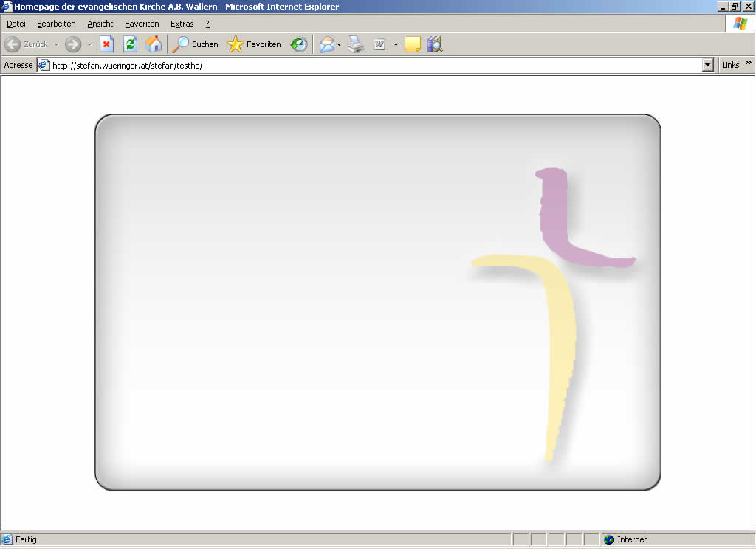The image size is (756, 549).
Task: Click the Fertig status text
Action: 26,539
